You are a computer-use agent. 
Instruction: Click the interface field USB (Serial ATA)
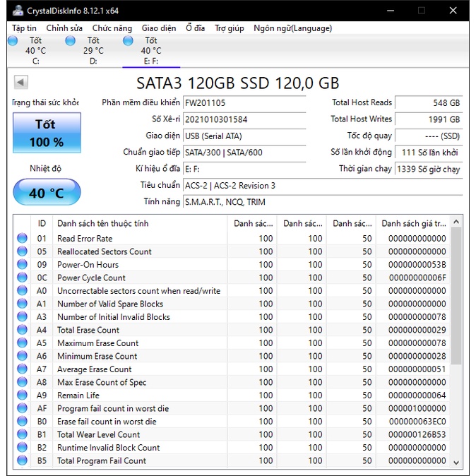click(244, 136)
